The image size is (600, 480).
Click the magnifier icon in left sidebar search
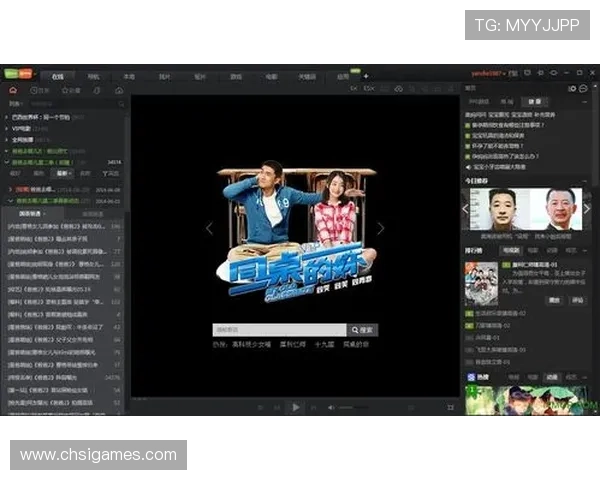[122, 103]
